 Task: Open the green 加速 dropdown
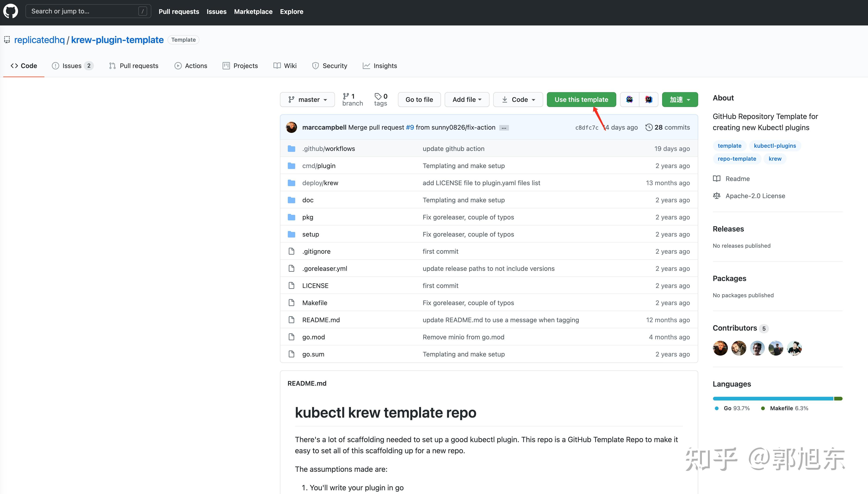[679, 99]
